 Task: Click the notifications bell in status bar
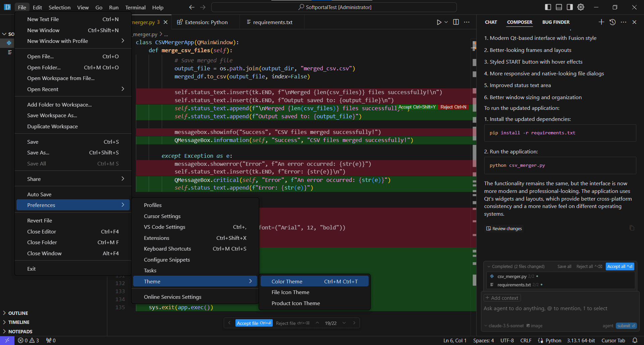(x=635, y=340)
